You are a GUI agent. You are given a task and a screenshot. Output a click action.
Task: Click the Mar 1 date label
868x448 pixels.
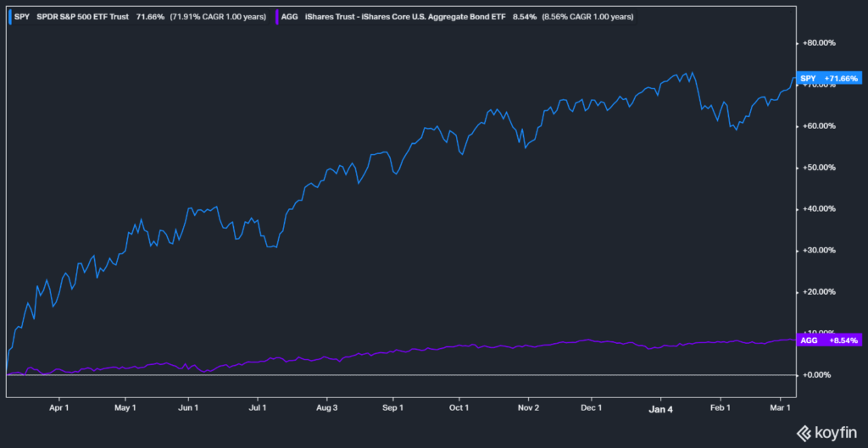(780, 407)
